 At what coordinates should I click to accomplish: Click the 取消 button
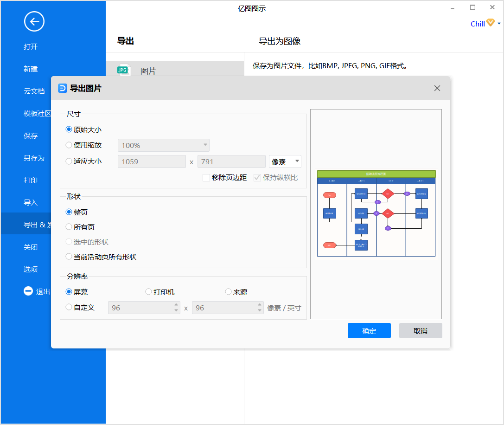(421, 331)
